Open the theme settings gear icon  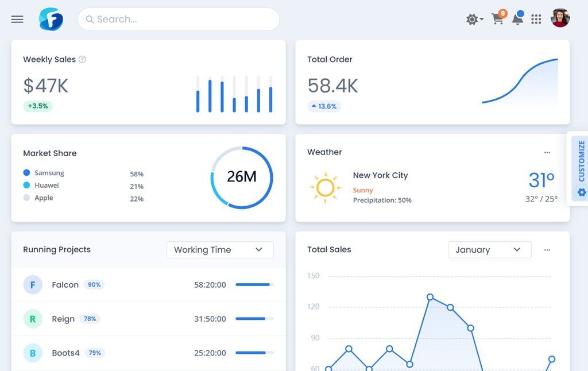474,20
